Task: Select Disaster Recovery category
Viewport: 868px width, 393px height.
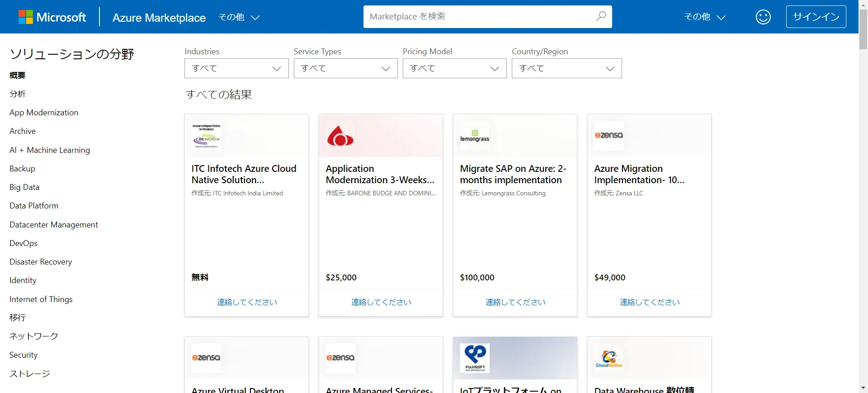Action: [41, 262]
